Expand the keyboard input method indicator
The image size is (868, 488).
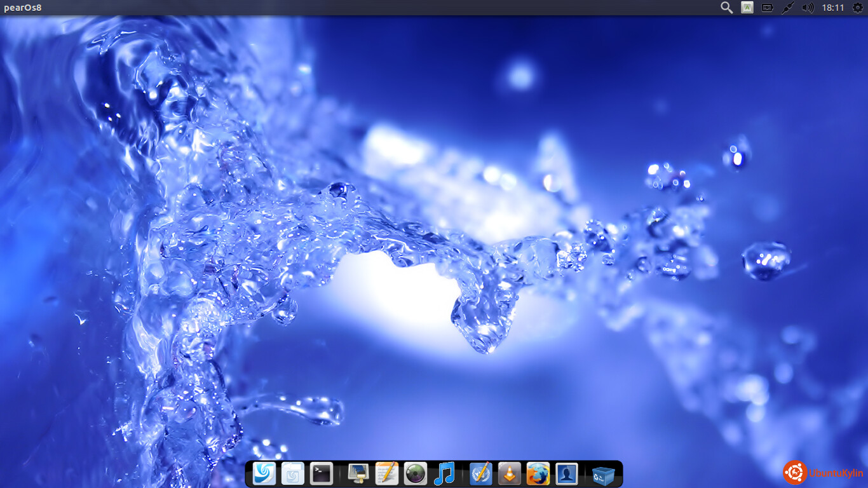(x=747, y=8)
